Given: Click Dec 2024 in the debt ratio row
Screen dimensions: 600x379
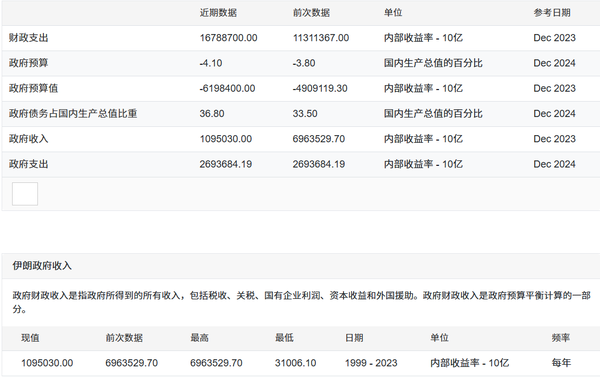Looking at the screenshot, I should pyautogui.click(x=554, y=114).
